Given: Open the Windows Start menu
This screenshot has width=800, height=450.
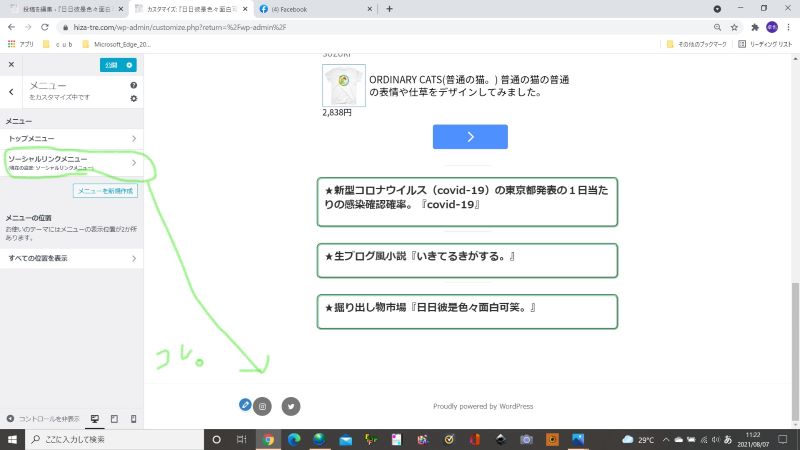Looking at the screenshot, I should point(12,439).
